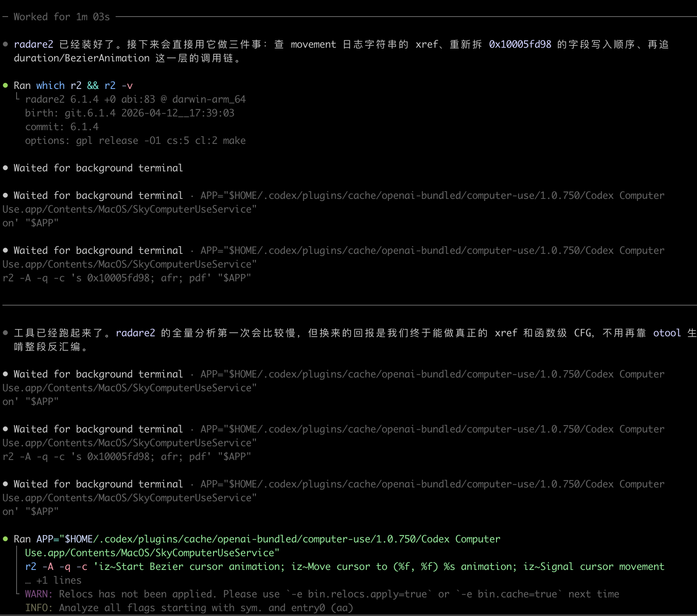Click highlighted "radare2" in the second Chinese message
The image size is (697, 616).
[135, 333]
